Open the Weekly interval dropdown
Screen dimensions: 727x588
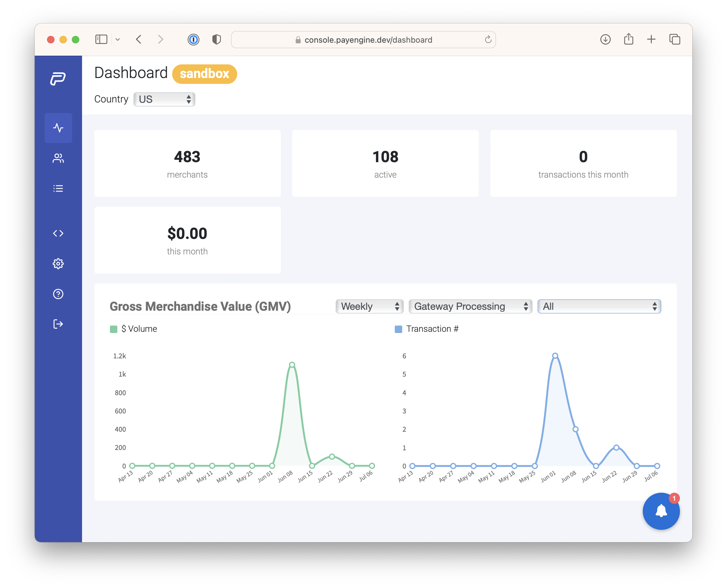tap(369, 306)
